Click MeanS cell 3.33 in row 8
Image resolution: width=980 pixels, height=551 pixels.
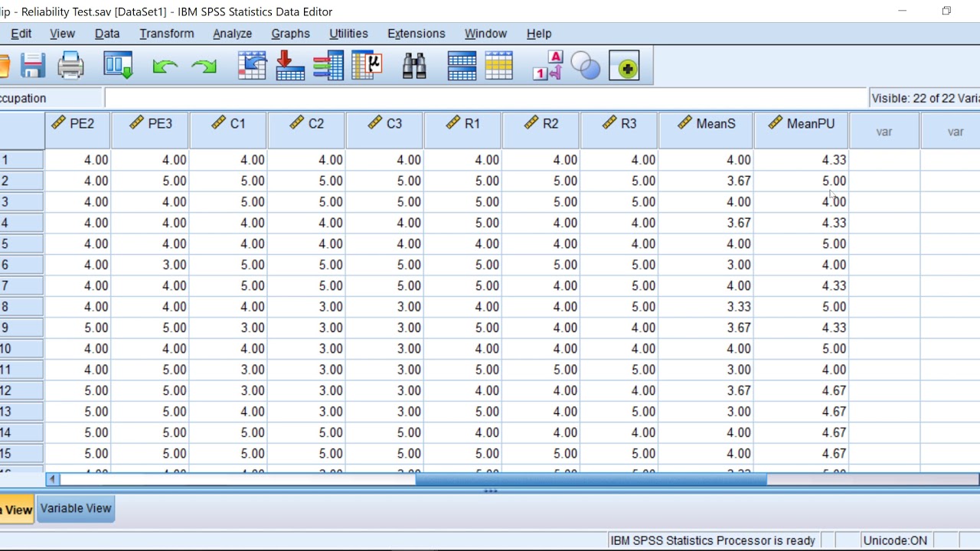click(x=706, y=307)
